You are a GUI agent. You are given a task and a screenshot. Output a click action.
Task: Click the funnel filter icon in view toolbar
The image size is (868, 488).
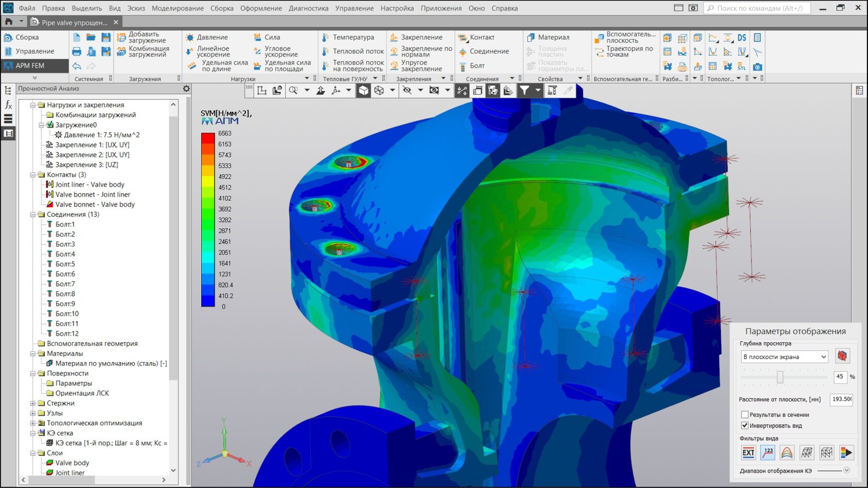click(x=524, y=90)
